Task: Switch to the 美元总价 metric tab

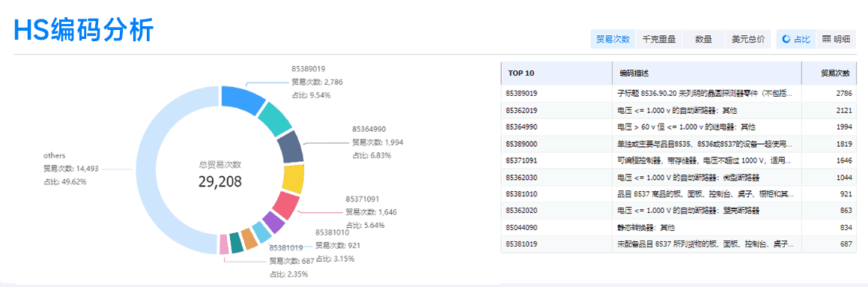Action: click(748, 39)
